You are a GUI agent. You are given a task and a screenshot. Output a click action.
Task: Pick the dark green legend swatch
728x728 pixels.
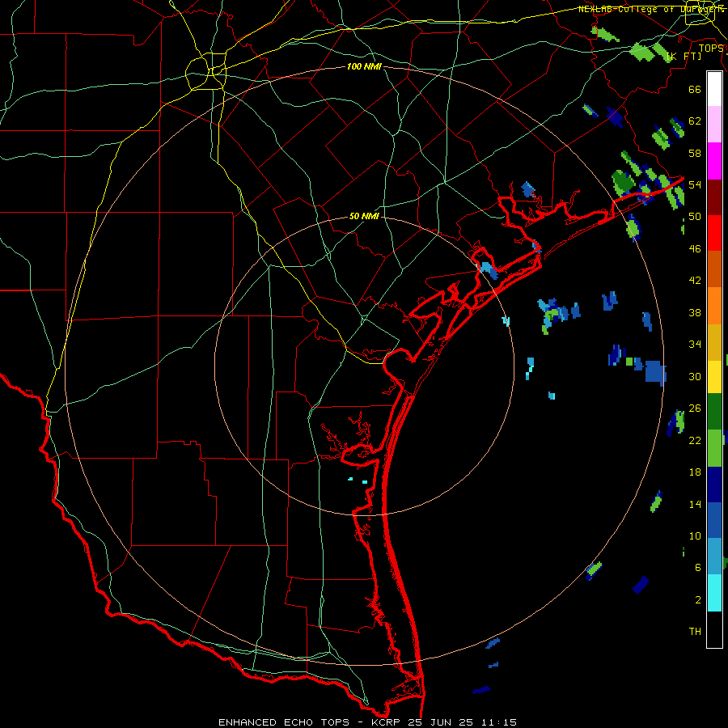pos(714,412)
